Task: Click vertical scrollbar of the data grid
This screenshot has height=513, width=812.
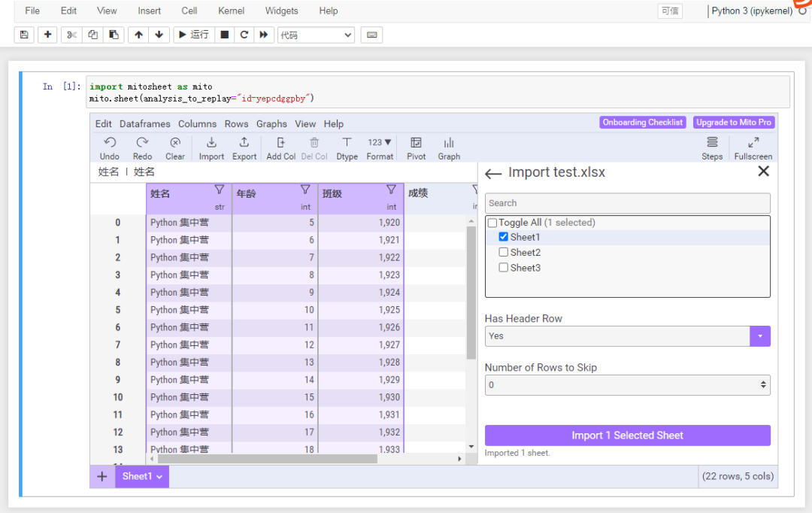Action: (471, 293)
